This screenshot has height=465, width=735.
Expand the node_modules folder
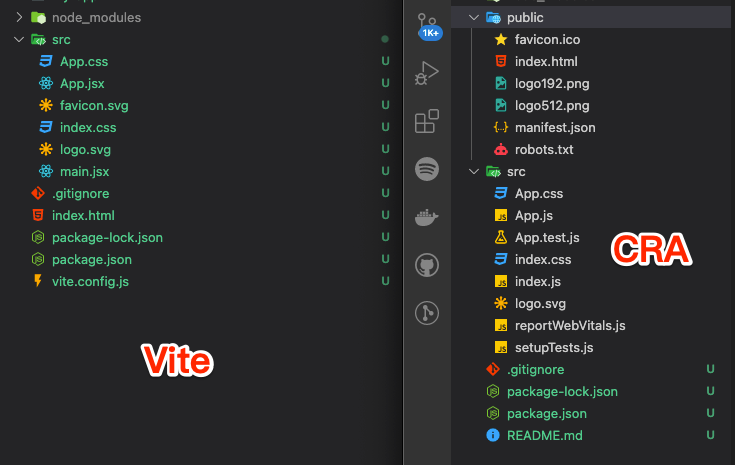coord(19,17)
